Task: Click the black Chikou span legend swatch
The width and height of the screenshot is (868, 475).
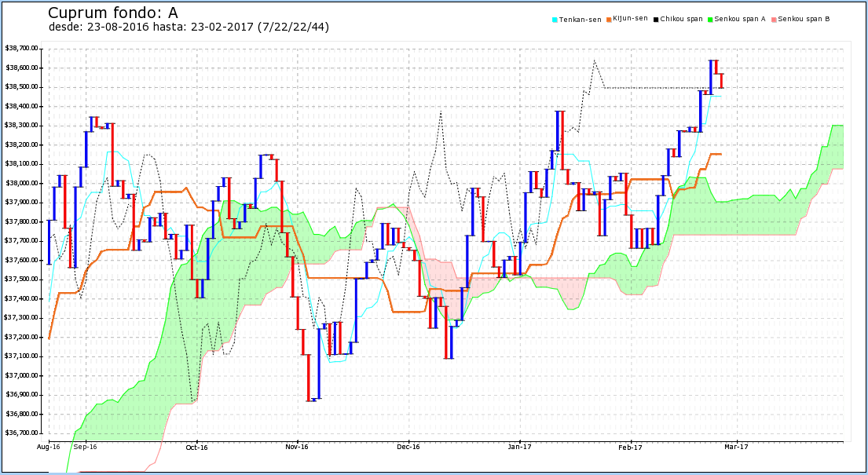Action: pyautogui.click(x=656, y=20)
